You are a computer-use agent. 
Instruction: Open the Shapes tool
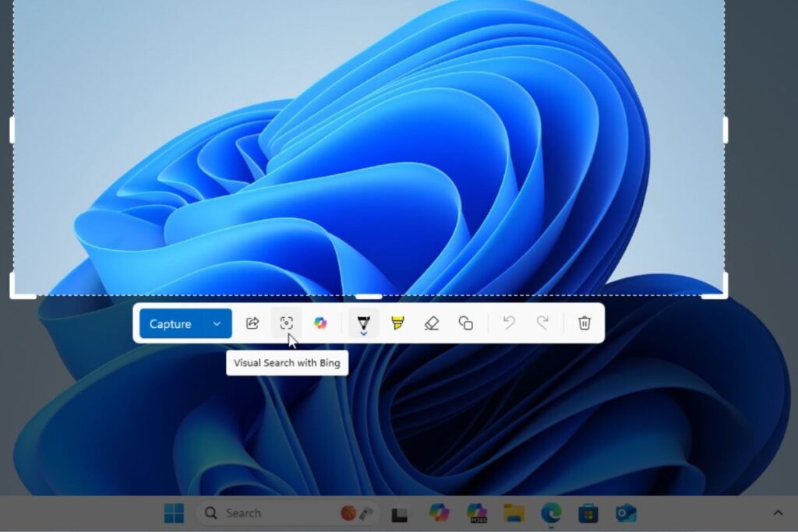tap(465, 323)
